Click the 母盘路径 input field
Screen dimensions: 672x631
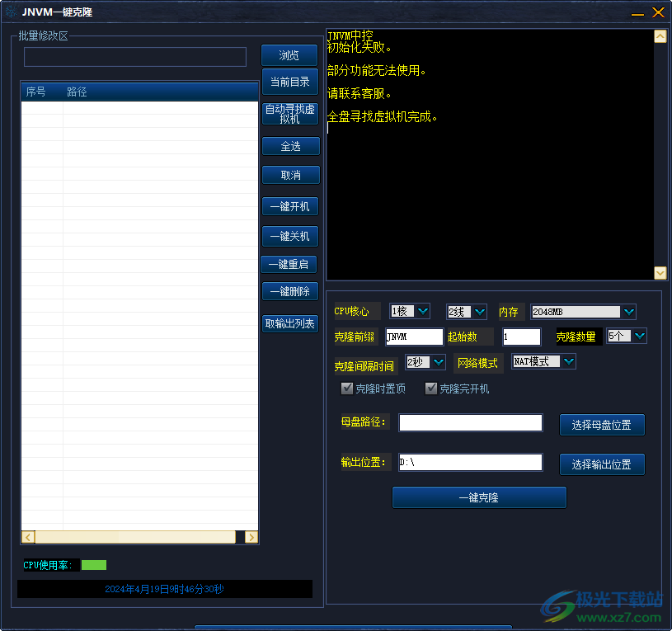470,423
